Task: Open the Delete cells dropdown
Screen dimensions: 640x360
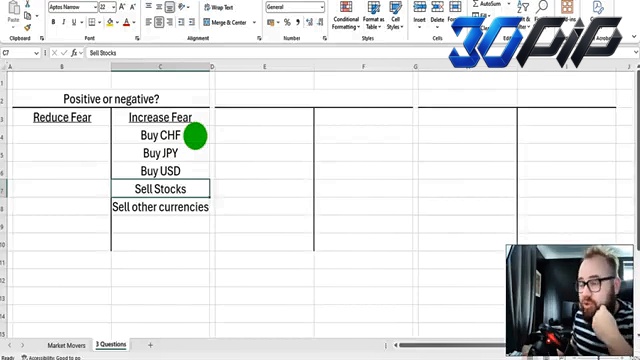Action: pos(437,27)
